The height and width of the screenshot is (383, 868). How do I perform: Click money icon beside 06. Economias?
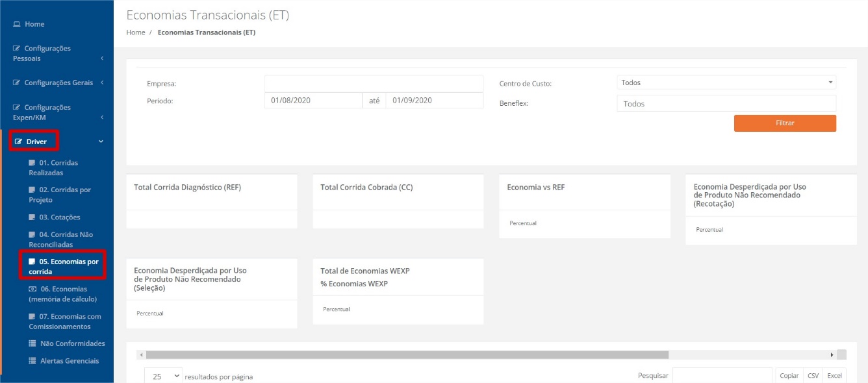click(32, 289)
